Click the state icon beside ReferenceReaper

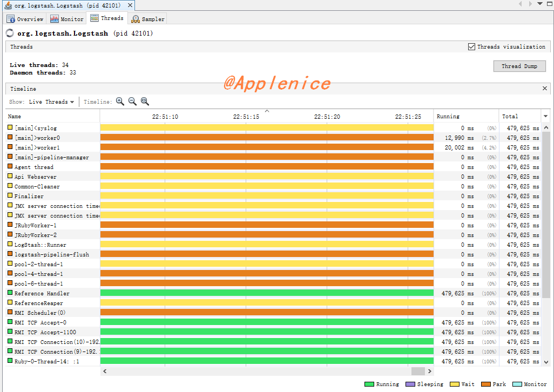pos(10,302)
